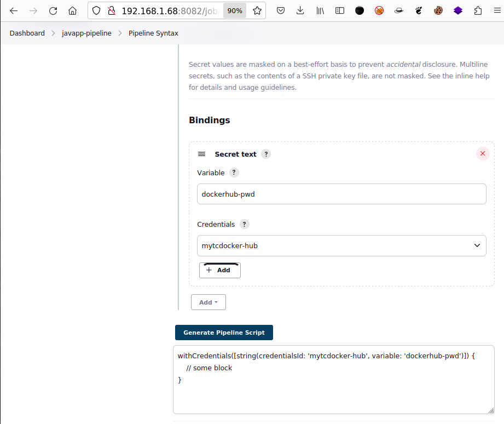Open Pipeline Syntax breadcrumb
504x424 pixels.
tap(153, 33)
